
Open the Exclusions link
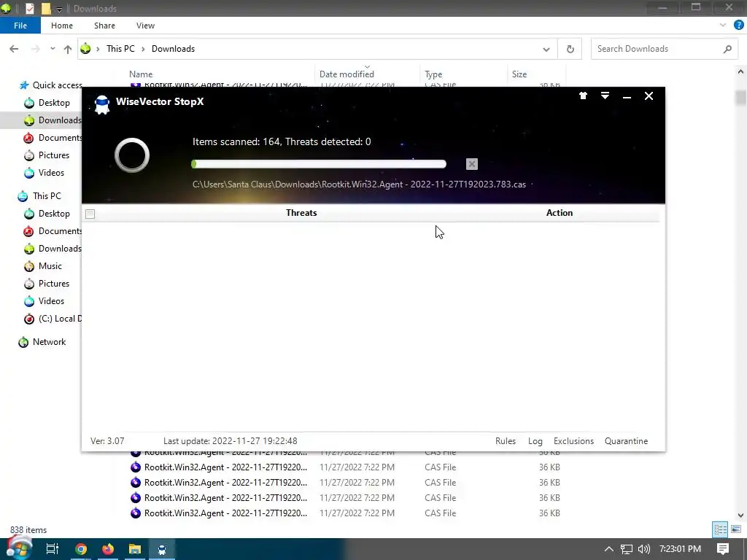(573, 441)
